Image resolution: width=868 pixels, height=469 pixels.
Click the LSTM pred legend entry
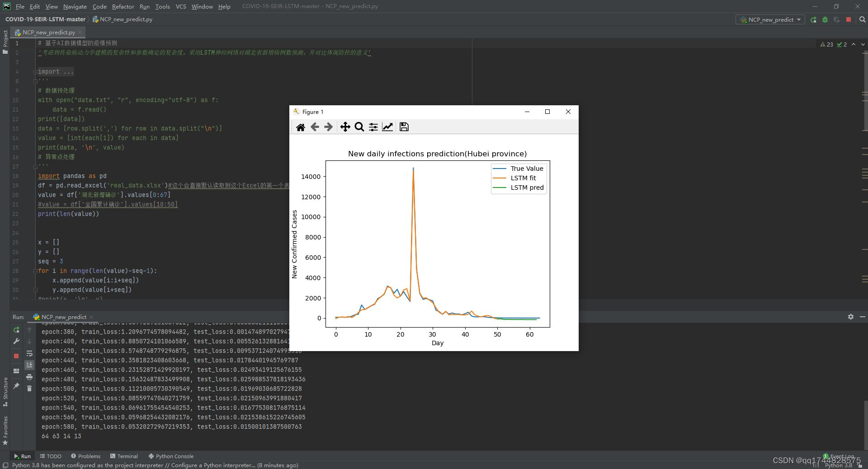point(518,188)
